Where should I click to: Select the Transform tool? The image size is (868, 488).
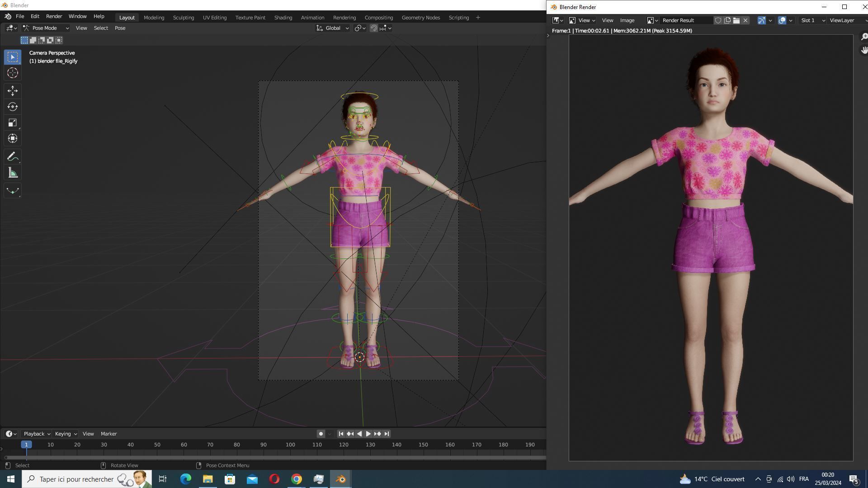tap(13, 138)
